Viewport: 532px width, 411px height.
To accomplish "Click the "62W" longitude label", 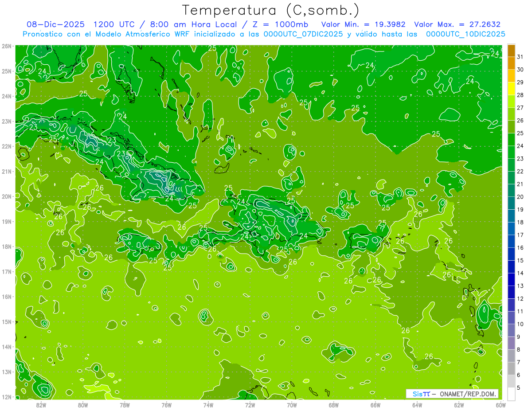I will point(459,405).
